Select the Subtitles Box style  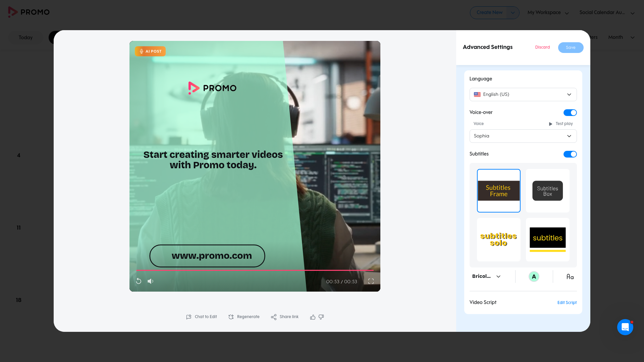(547, 191)
